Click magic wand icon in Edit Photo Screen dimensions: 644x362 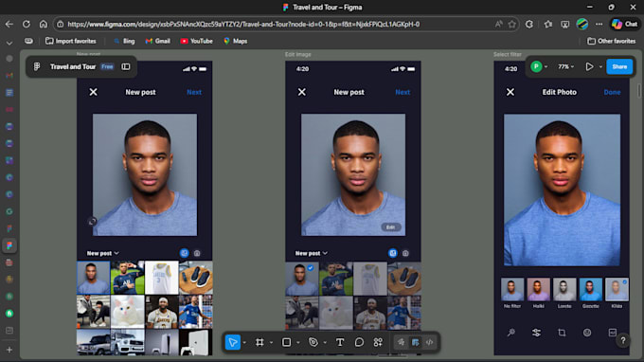coord(510,333)
